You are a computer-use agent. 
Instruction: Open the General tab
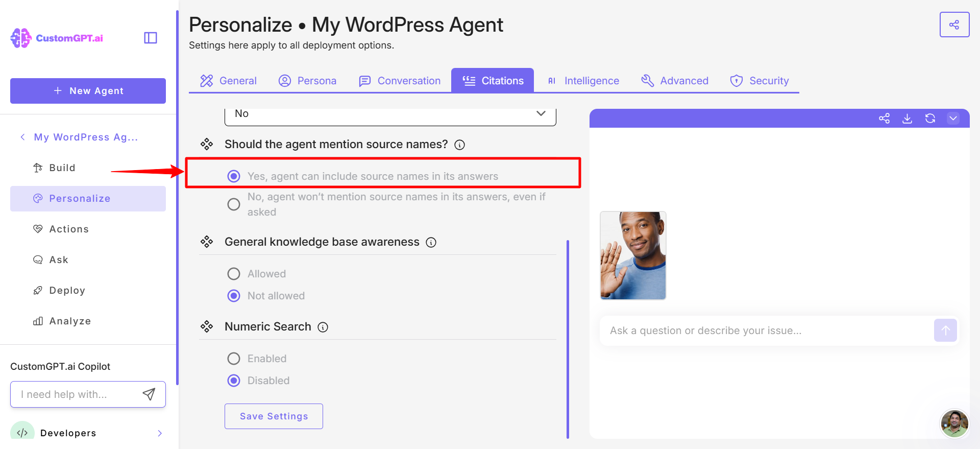pos(228,81)
